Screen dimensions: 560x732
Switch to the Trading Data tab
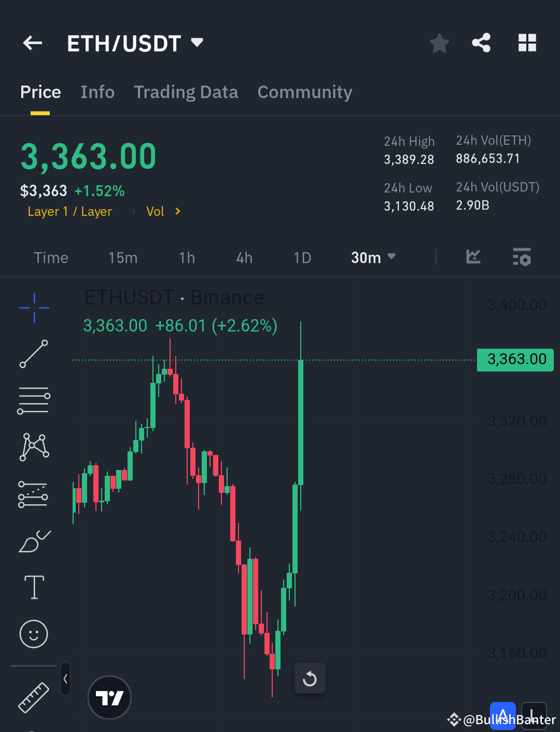pos(186,92)
